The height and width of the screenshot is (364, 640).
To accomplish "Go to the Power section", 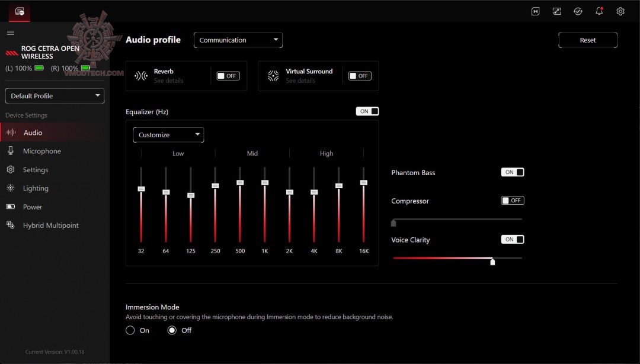I will [55, 207].
